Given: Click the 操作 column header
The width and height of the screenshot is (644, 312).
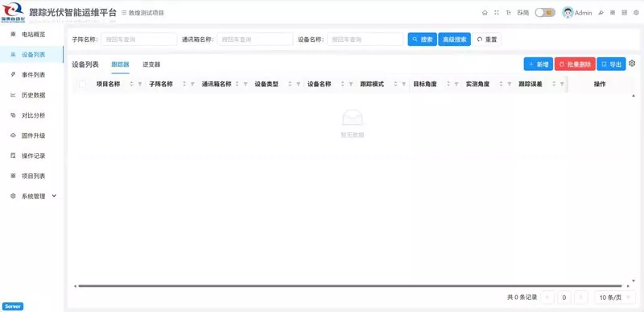Looking at the screenshot, I should click(x=599, y=84).
